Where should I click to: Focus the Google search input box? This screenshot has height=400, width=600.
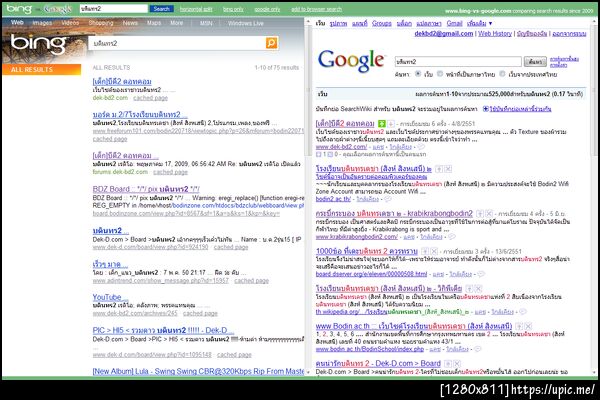pyautogui.click(x=458, y=61)
